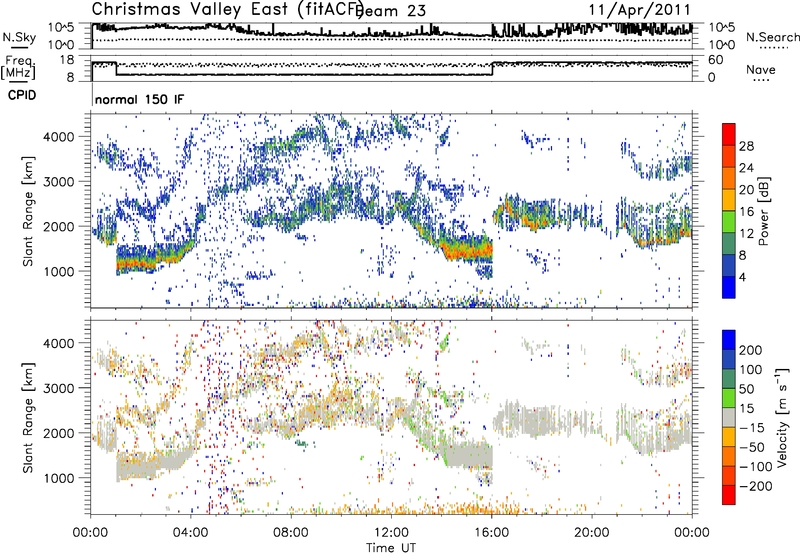Click the '08:00' time tick label

click(291, 533)
